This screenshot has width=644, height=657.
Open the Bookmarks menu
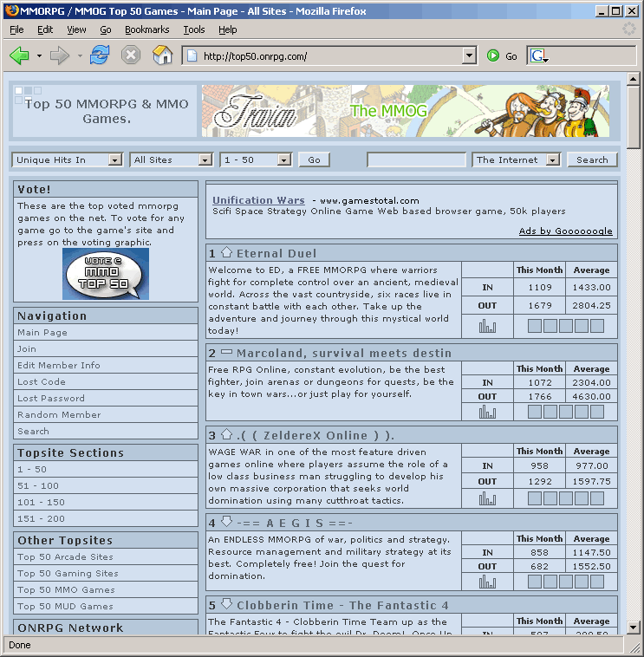point(146,29)
